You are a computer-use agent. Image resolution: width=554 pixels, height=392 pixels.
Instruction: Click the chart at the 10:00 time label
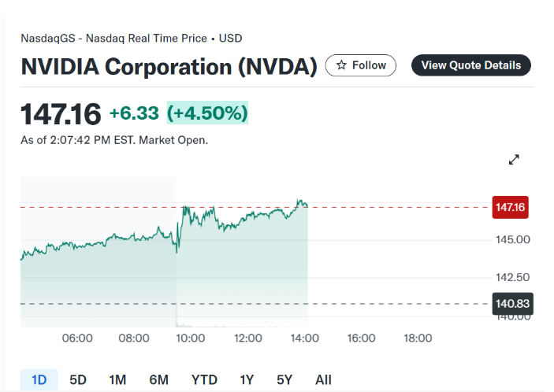(x=190, y=338)
